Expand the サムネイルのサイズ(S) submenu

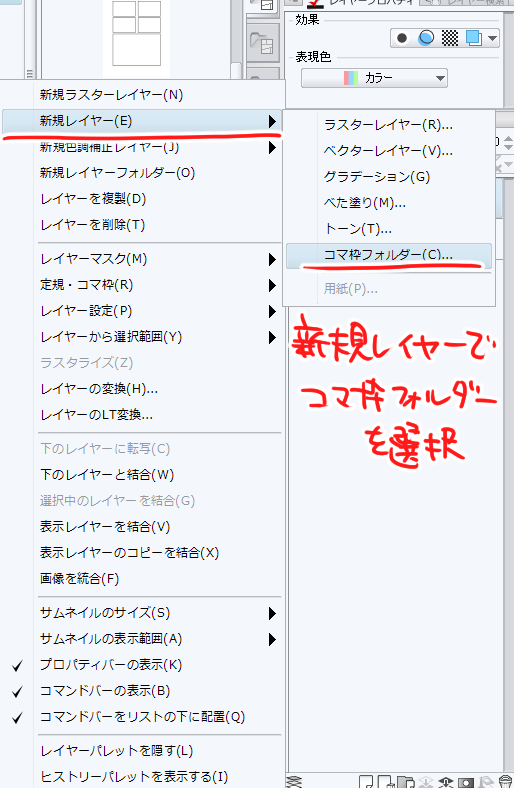(144, 613)
